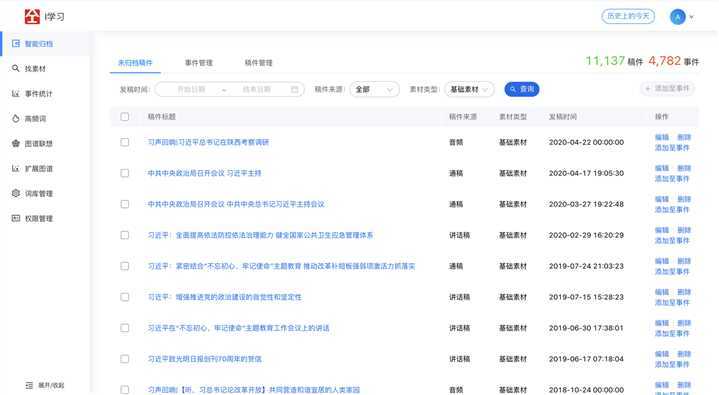Screen dimensions: 719x395
Task: Click 添加至事件 in the 2019-07-15 row
Action: pos(672,302)
